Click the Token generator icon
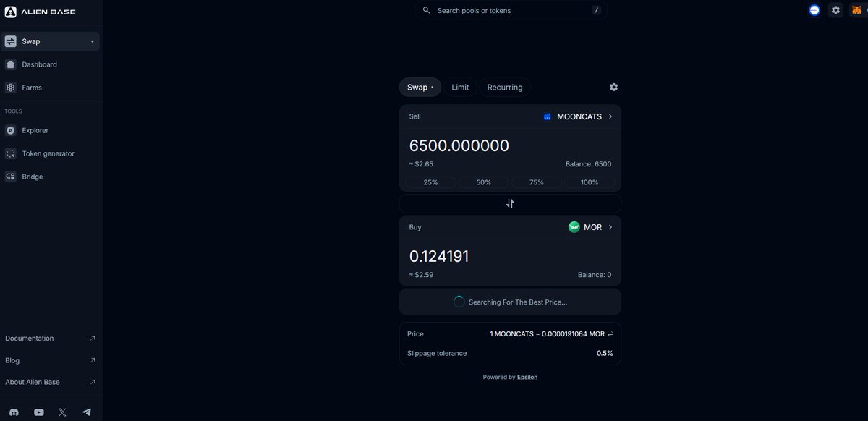The width and height of the screenshot is (868, 421). (x=10, y=153)
